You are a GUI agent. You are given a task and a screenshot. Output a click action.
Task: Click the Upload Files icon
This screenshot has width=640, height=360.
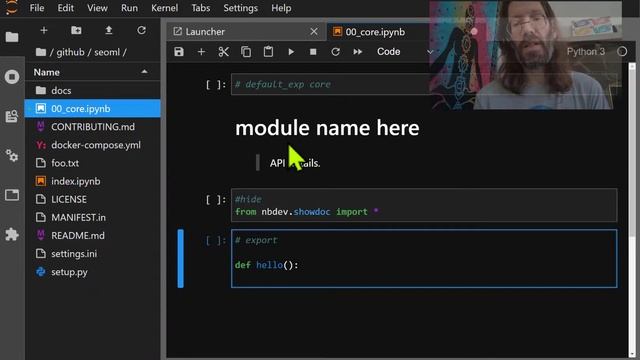point(109,30)
